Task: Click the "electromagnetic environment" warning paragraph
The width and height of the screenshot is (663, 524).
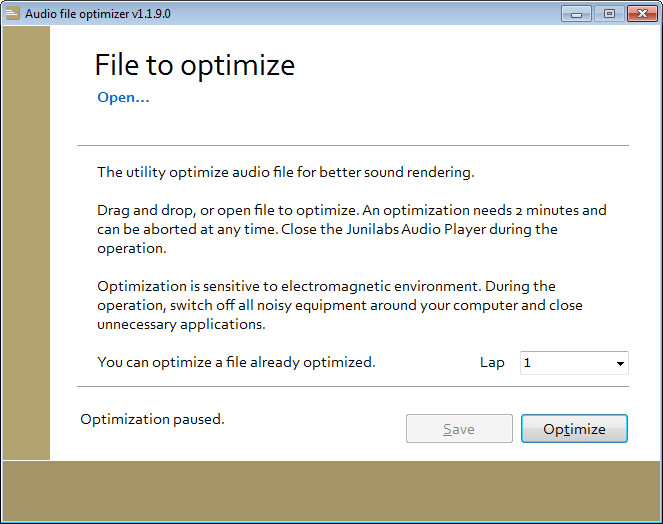Action: pos(340,305)
